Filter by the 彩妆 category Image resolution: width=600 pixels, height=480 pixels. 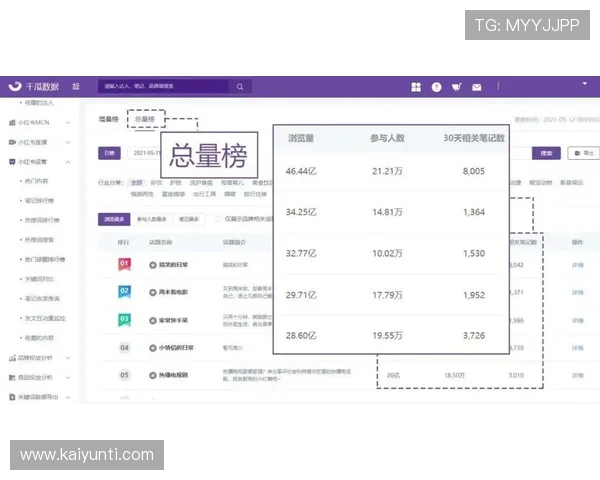coord(156,183)
